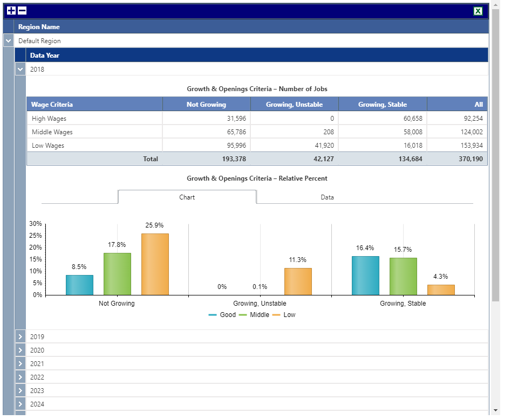The image size is (511, 420).
Task: Toggle the Low series in chart legend
Action: tap(284, 315)
